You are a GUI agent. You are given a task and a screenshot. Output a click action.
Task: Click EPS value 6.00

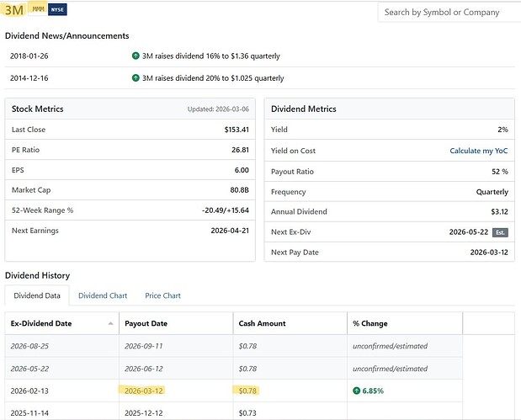click(242, 170)
